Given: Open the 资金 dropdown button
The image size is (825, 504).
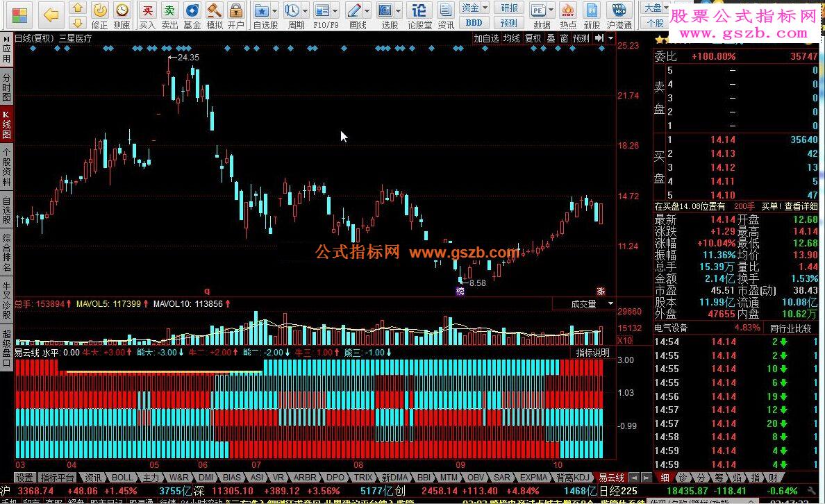Looking at the screenshot, I should (474, 8).
